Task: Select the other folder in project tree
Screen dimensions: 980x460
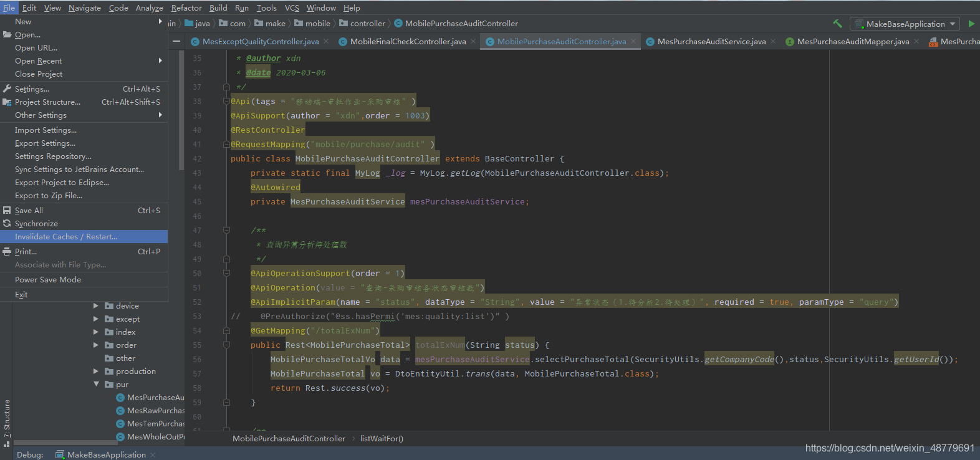Action: click(x=120, y=358)
